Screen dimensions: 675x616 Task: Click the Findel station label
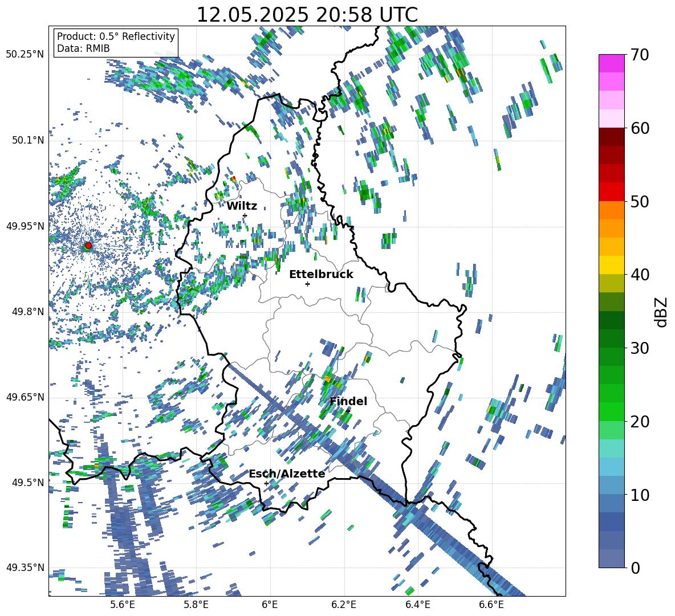coord(348,401)
